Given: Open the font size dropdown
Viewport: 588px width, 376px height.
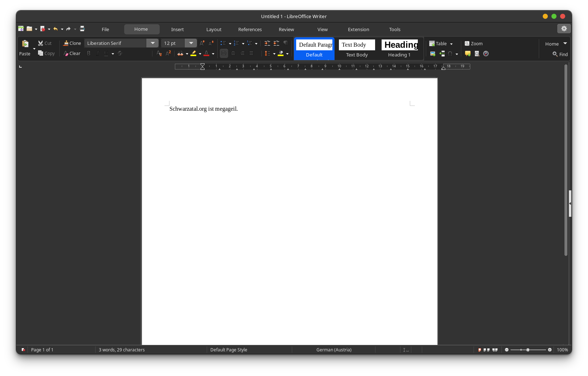Looking at the screenshot, I should [191, 43].
